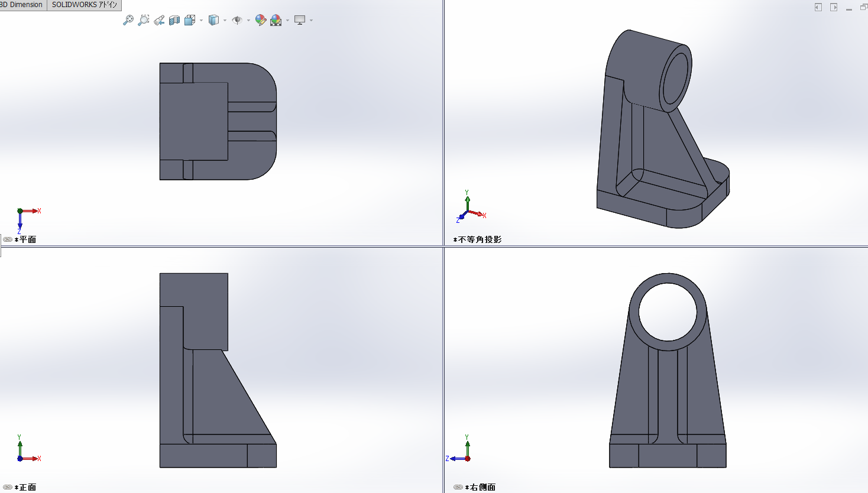Image resolution: width=868 pixels, height=493 pixels.
Task: Click the Display Style cube icon
Action: 213,20
